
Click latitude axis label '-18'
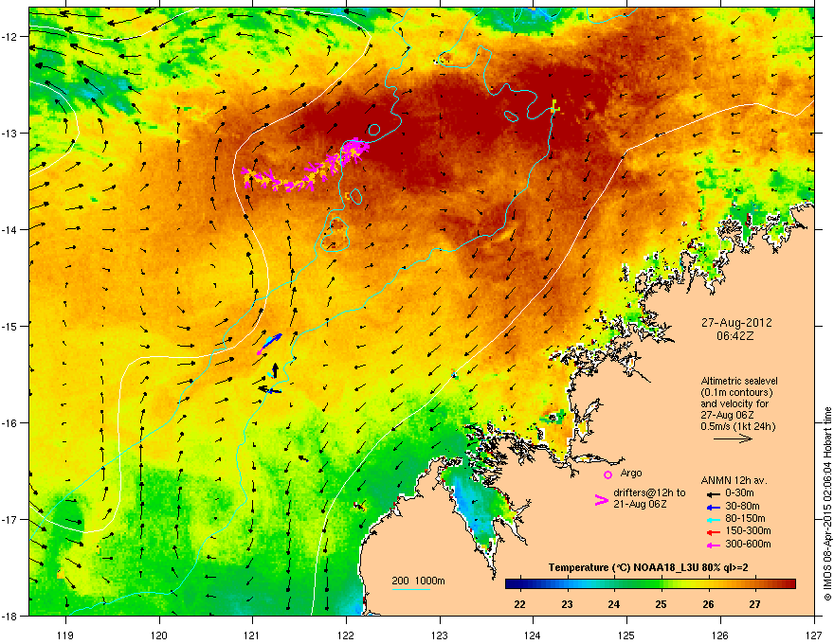[9, 616]
